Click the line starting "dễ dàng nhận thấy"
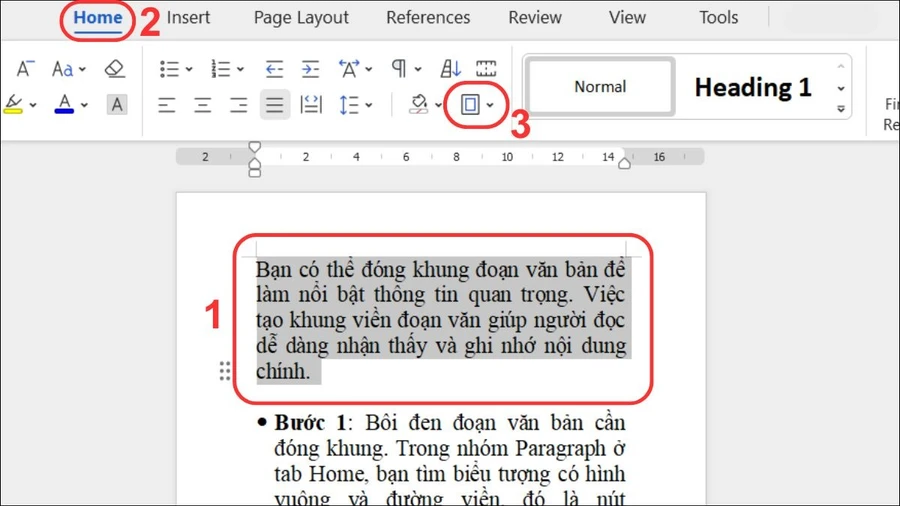Screen dimensions: 900x506 440,346
